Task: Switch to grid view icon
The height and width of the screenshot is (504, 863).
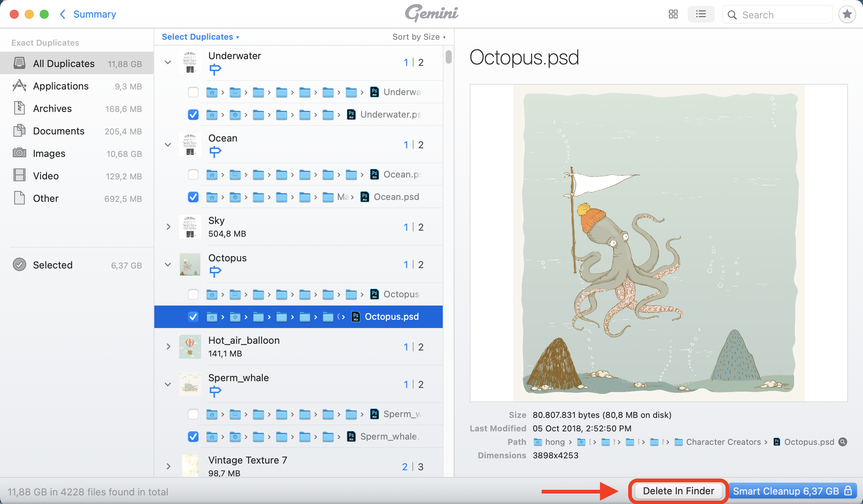Action: point(673,14)
